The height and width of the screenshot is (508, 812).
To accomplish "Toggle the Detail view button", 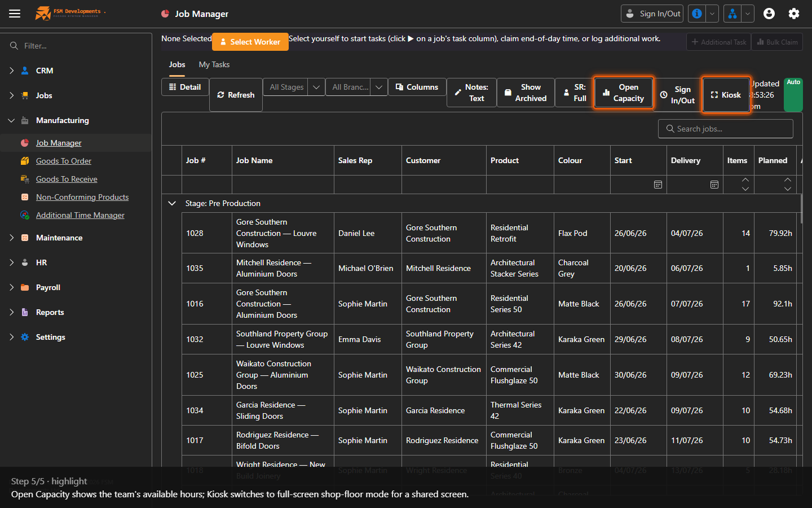I will coord(185,87).
